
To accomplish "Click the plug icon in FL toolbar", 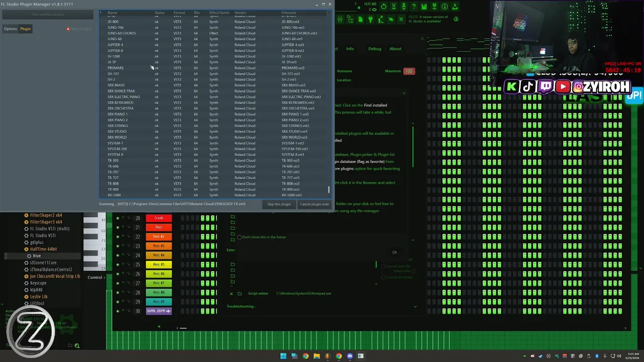I will coord(370,19).
